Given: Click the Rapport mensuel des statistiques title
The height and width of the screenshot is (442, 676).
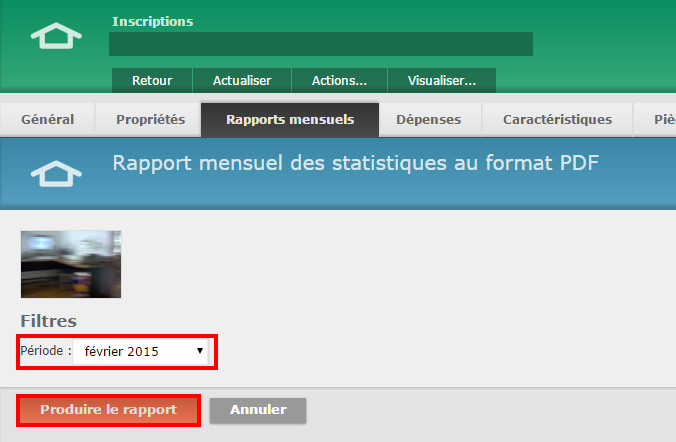Looking at the screenshot, I should (355, 163).
